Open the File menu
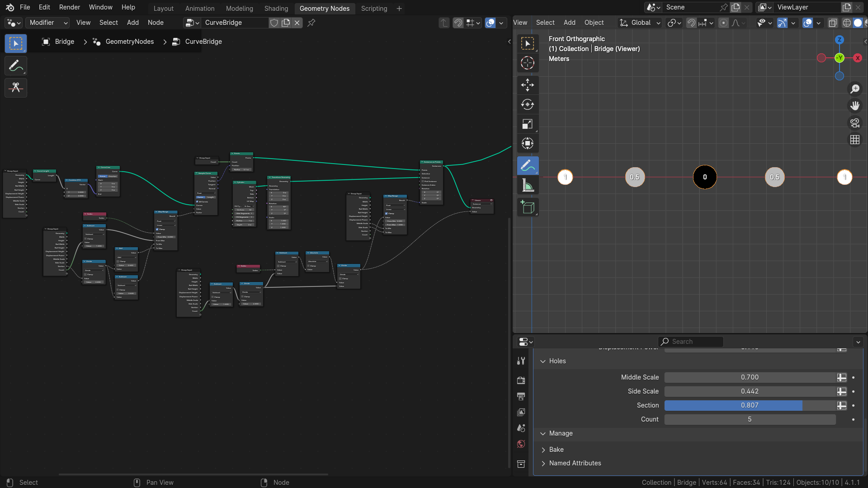The image size is (868, 488). [x=25, y=7]
